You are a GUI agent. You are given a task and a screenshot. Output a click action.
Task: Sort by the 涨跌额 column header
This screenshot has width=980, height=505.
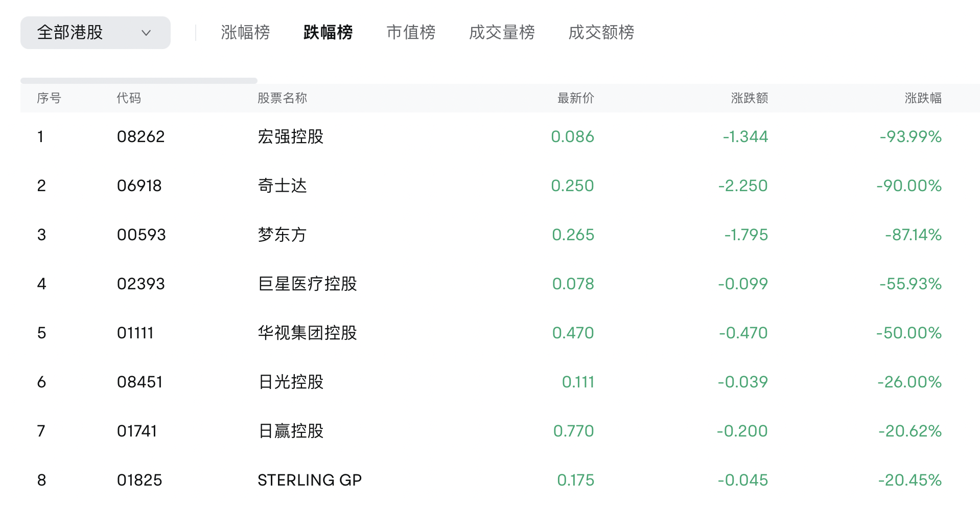[749, 98]
